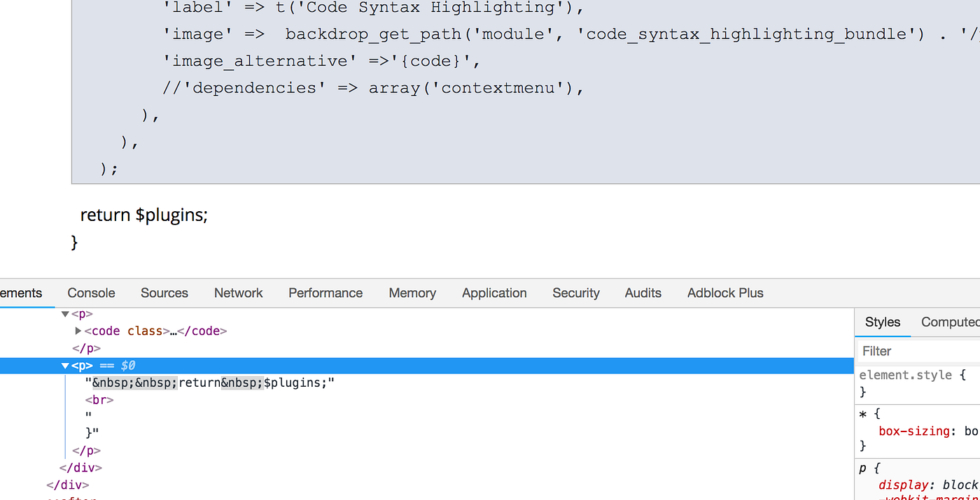
Task: Expand the <code class> element node
Action: pos(78,331)
